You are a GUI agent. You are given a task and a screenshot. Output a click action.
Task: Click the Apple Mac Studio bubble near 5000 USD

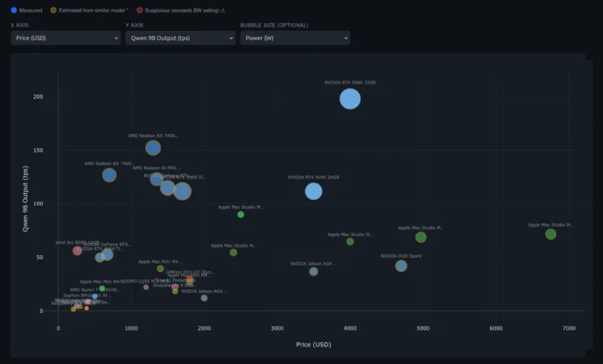tap(420, 238)
